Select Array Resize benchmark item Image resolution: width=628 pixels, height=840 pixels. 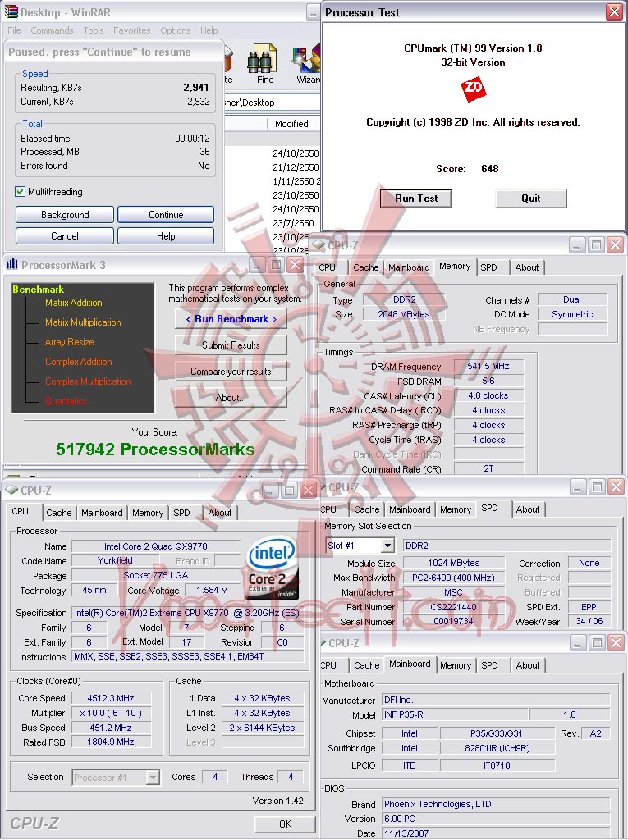tap(69, 342)
